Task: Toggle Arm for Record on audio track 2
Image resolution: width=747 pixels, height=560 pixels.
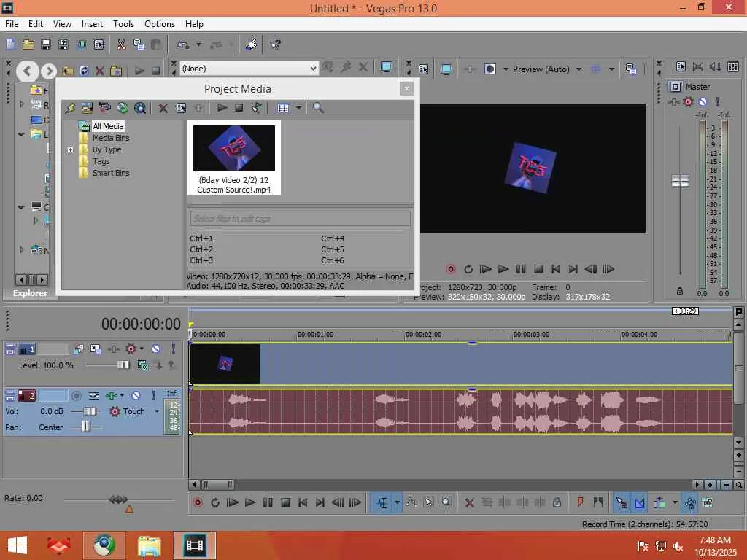Action: tap(76, 395)
